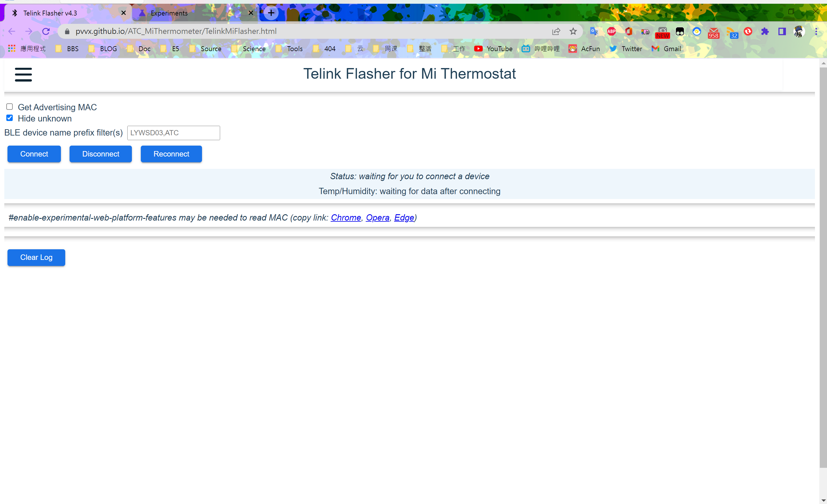
Task: Open Google Translate extension icon
Action: coord(594,31)
